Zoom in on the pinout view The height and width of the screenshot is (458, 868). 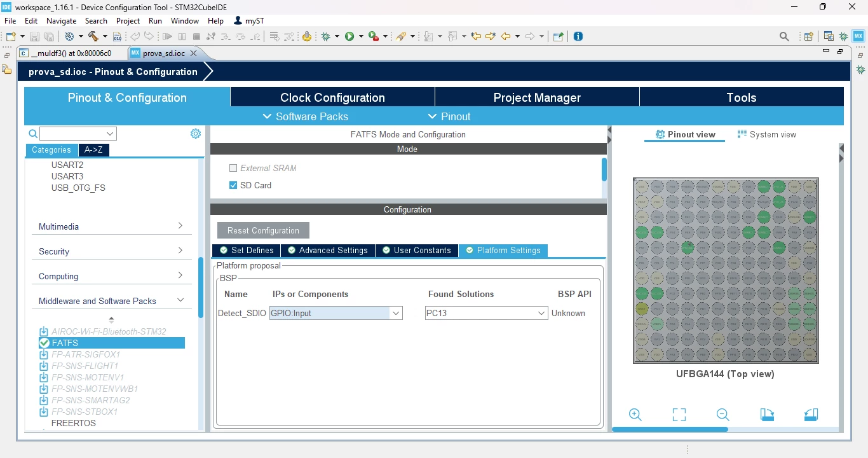point(635,415)
